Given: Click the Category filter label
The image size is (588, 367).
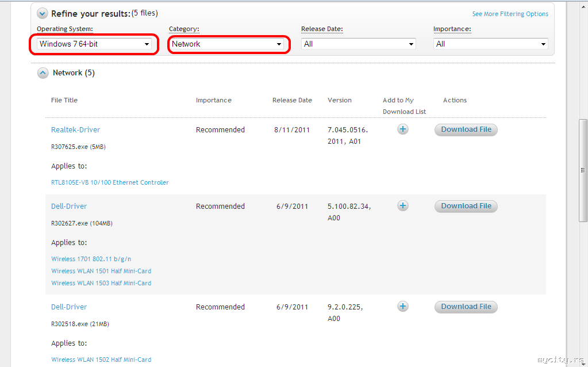Looking at the screenshot, I should click(184, 29).
